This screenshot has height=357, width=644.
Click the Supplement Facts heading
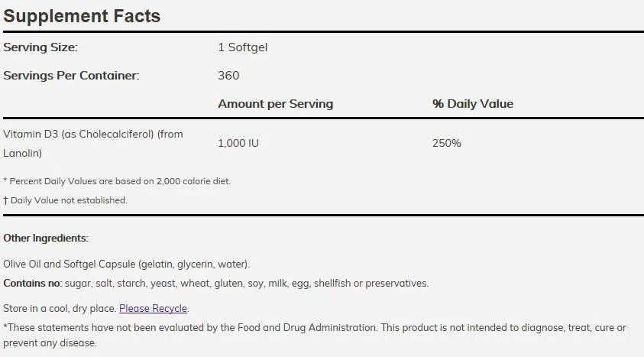(82, 16)
